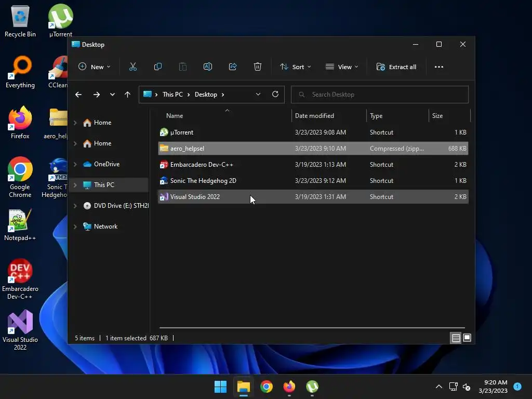This screenshot has height=399, width=532.
Task: Sort by the Size column header
Action: pos(449,116)
